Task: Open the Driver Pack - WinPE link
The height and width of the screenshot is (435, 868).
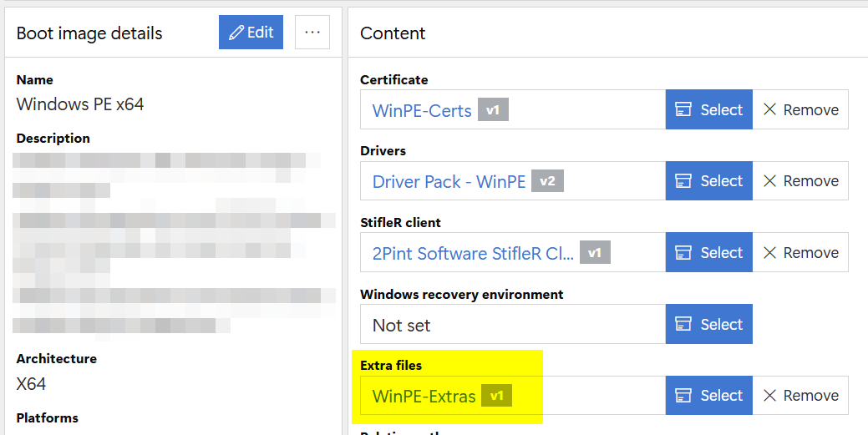Action: 449,181
